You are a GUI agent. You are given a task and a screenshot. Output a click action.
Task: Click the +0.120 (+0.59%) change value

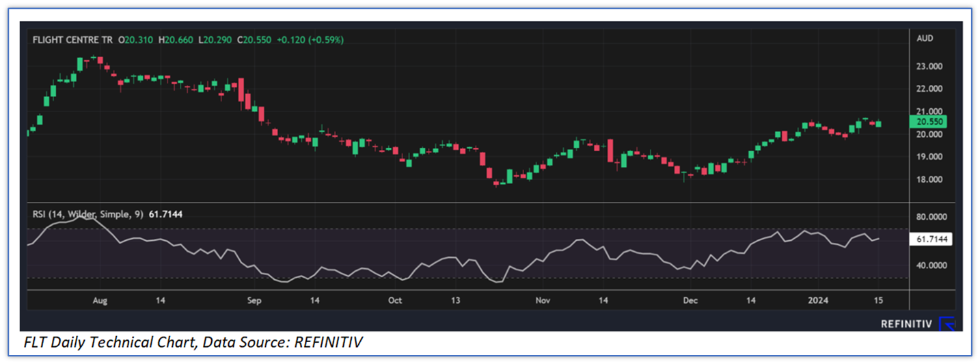(310, 40)
